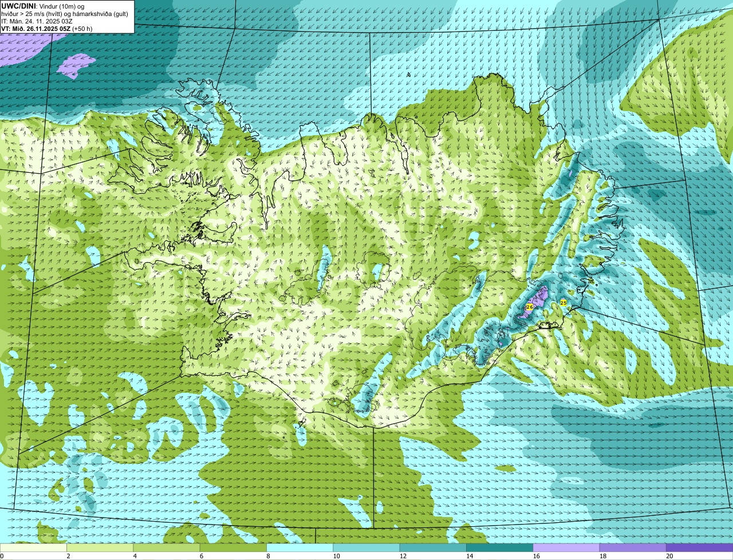Click the 'IT: Mán. 24. 11. 2025 03Z' line
Viewport: 733px width, 560px height.
(37, 21)
